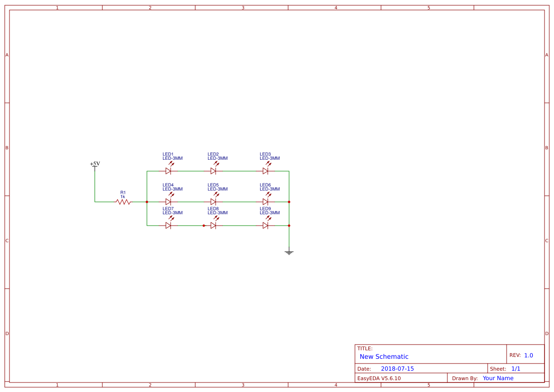The width and height of the screenshot is (554, 392).
Task: Click the +5V power symbol
Action: click(94, 167)
